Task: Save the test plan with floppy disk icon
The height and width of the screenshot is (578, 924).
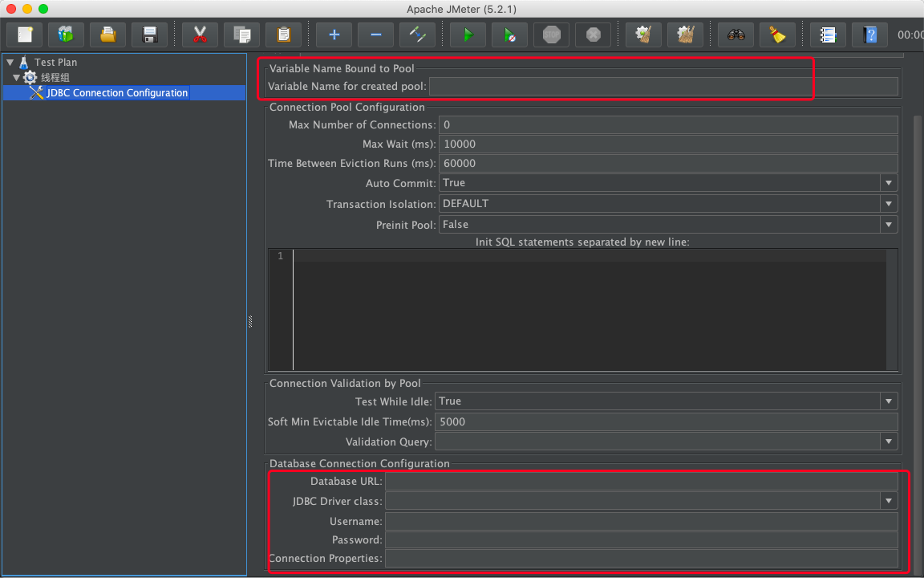Action: 150,35
